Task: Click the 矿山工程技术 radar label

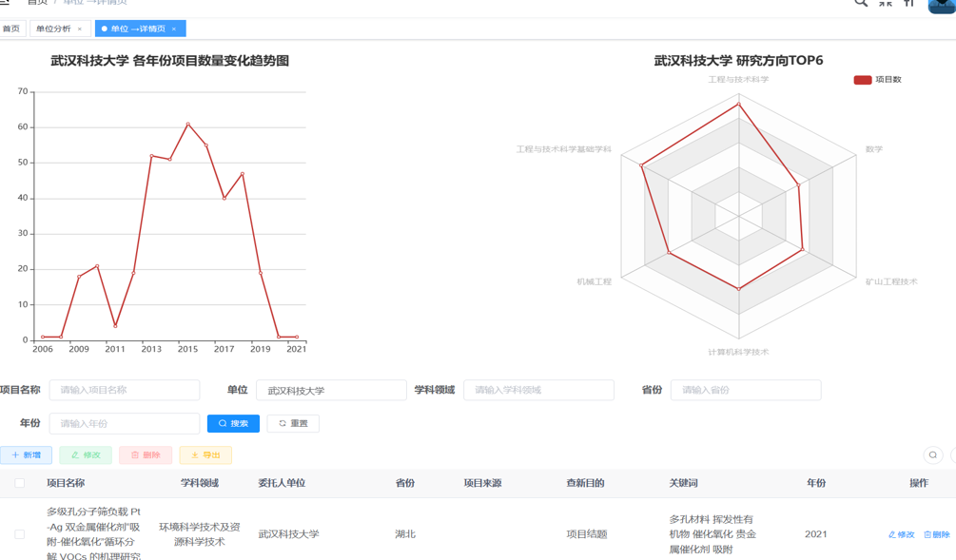Action: (891, 281)
